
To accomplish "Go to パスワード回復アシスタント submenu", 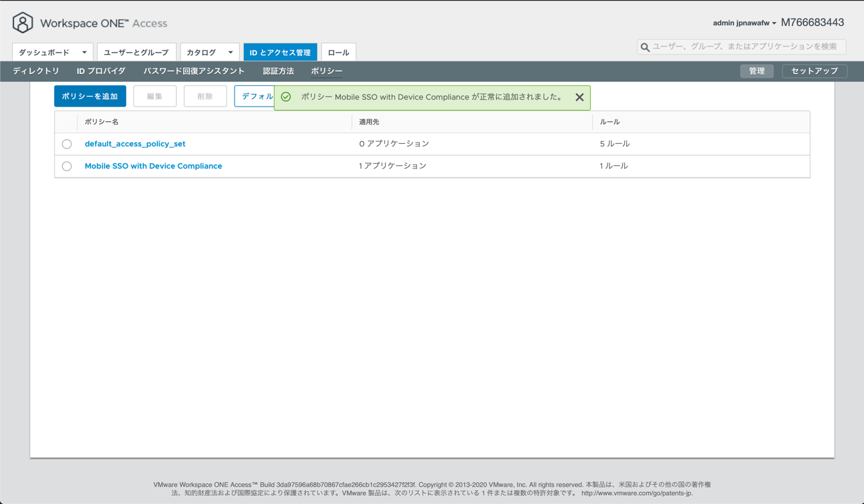I will click(194, 71).
